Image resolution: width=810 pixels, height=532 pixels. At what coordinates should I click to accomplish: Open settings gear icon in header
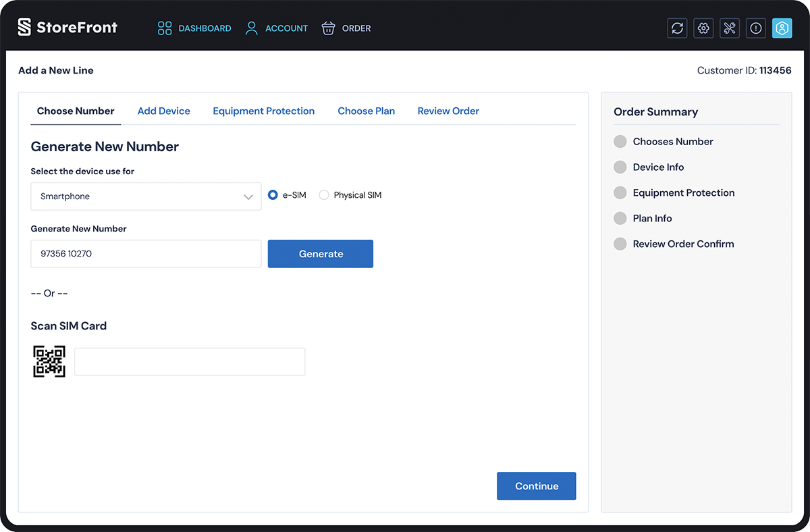[x=703, y=28]
